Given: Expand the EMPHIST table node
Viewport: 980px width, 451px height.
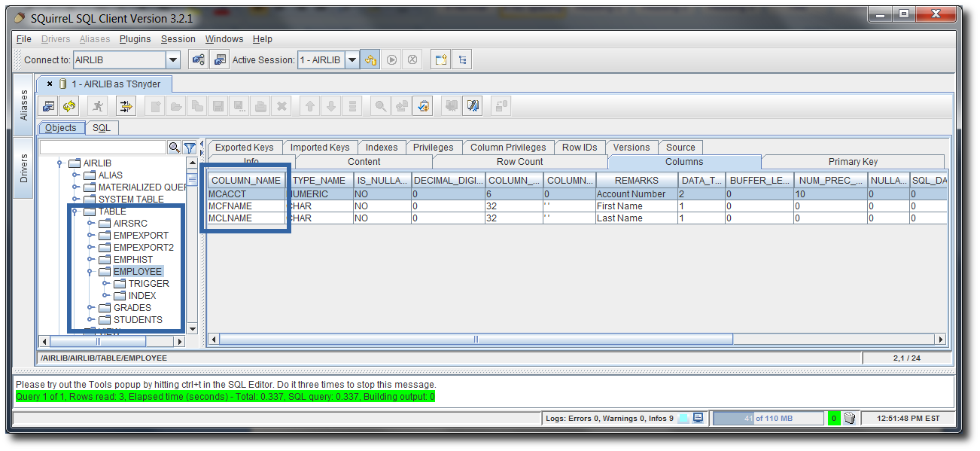Looking at the screenshot, I should click(90, 260).
